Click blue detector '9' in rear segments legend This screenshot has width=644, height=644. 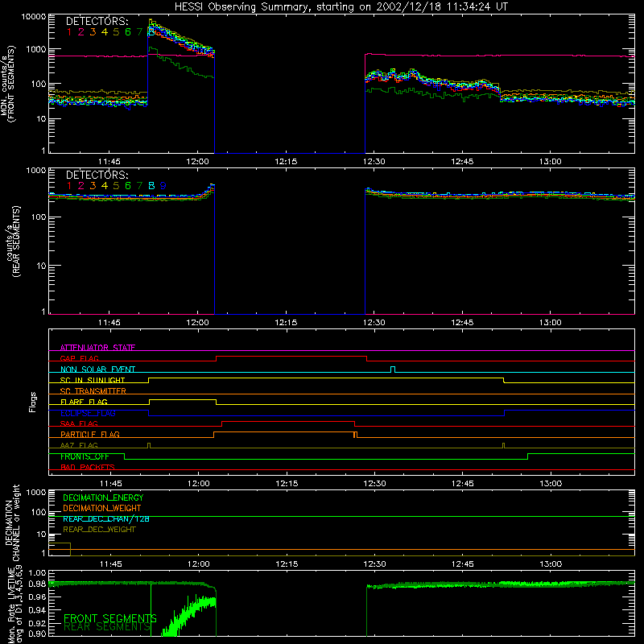(x=163, y=186)
